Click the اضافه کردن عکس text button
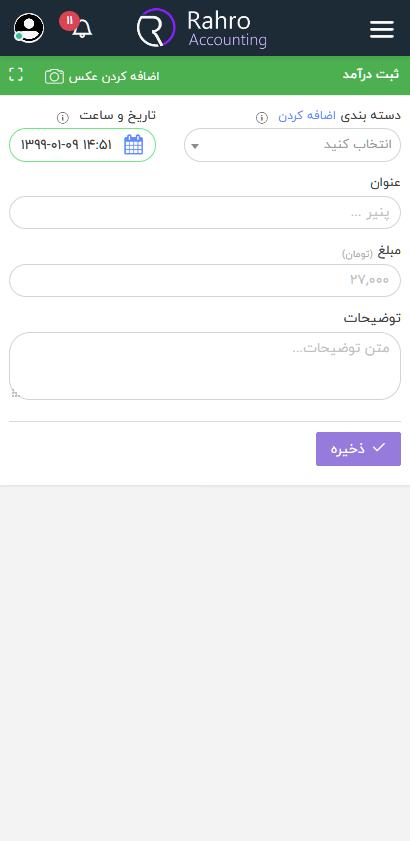 pyautogui.click(x=114, y=76)
